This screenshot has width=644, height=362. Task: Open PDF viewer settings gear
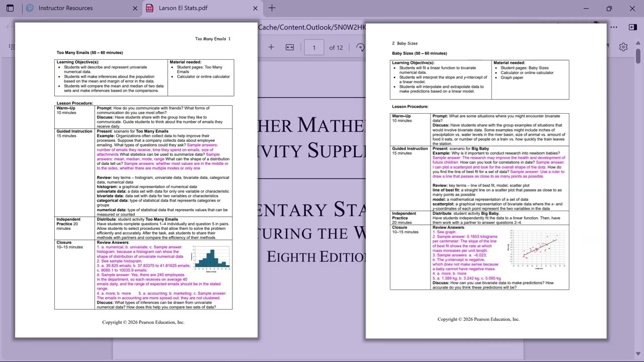pos(623,47)
